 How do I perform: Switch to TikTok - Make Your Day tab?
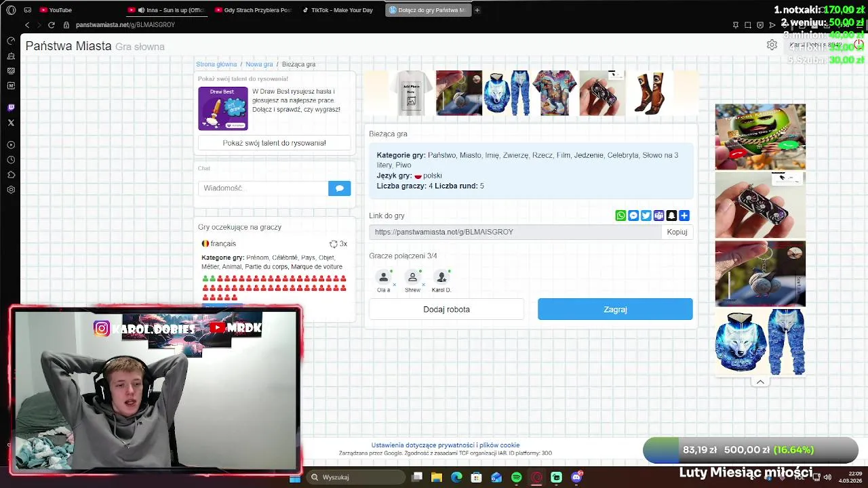pos(340,10)
